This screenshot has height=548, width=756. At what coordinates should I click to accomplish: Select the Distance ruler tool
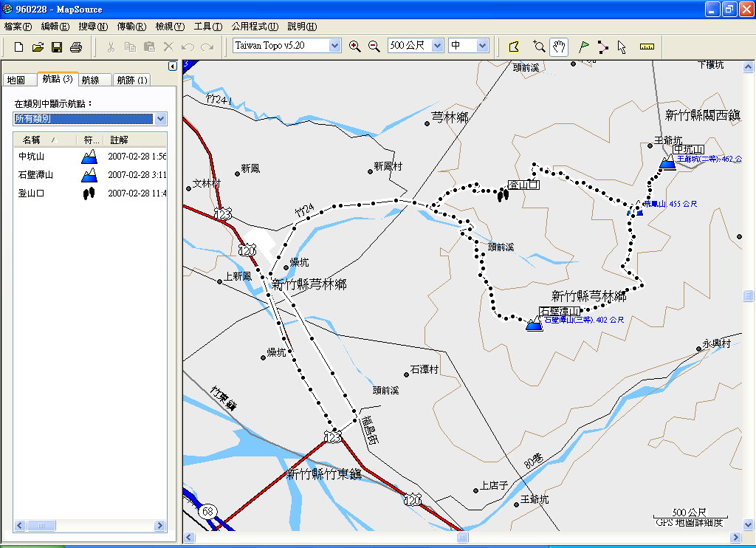tap(647, 47)
